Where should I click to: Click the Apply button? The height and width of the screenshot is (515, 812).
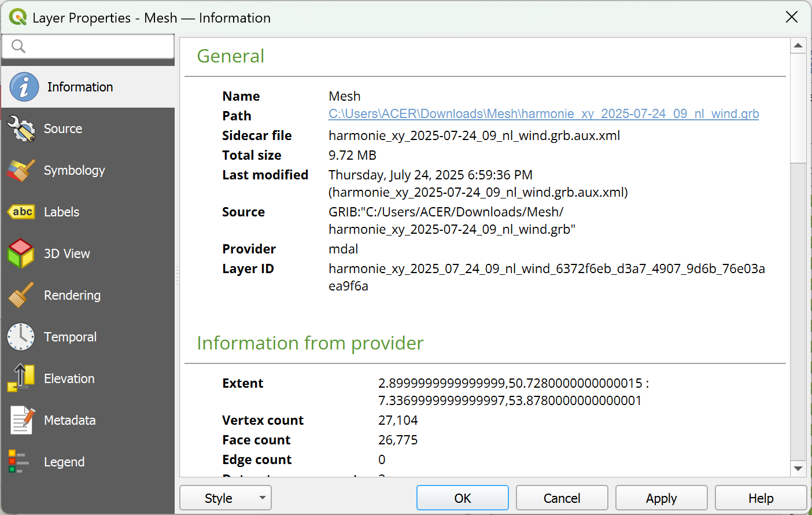662,498
